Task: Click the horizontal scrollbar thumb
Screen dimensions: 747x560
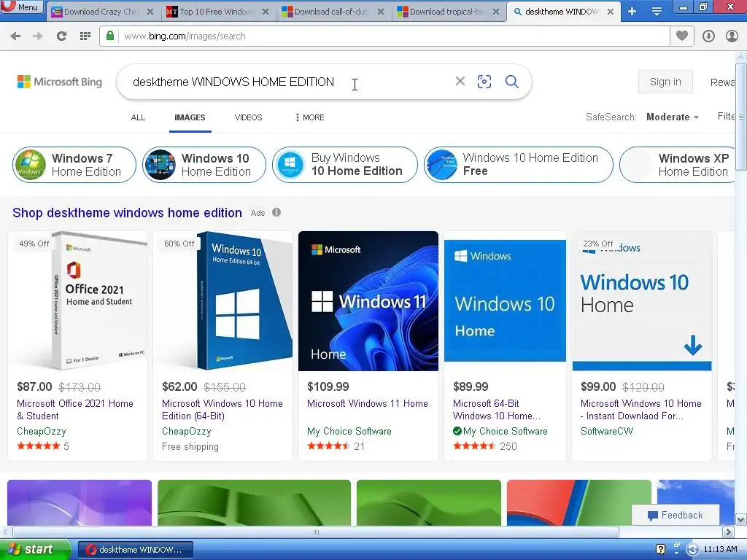Action: click(x=316, y=532)
